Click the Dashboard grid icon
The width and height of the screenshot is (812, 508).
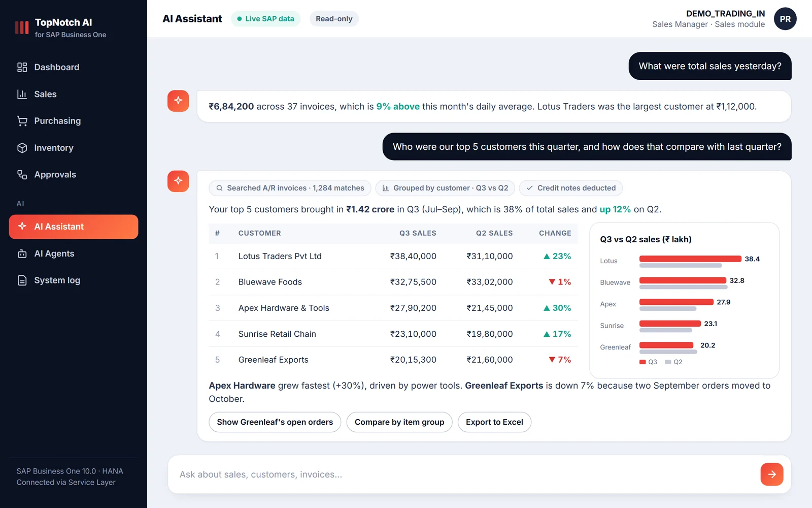point(22,67)
